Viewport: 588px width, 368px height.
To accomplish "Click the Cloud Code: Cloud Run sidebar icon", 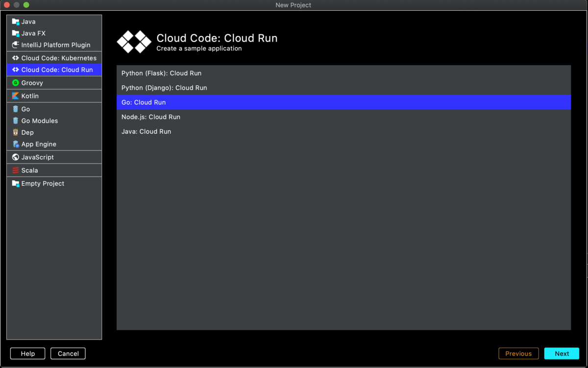I will [16, 70].
